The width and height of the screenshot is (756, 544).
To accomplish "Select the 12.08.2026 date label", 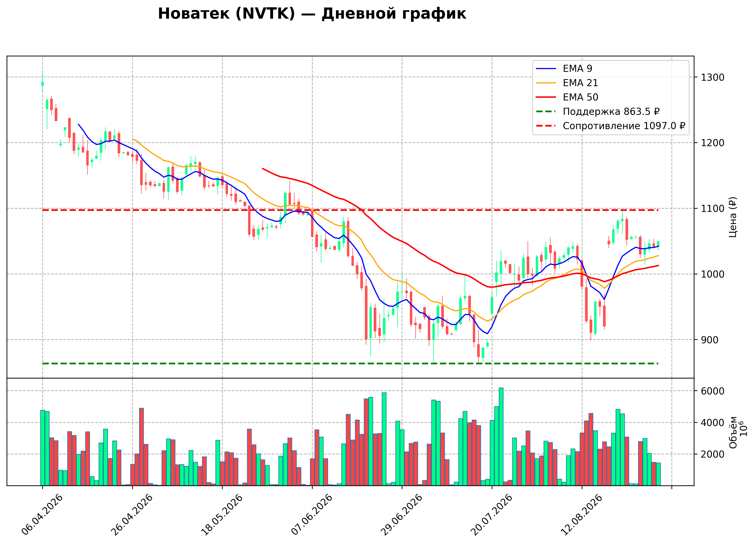I will (x=582, y=515).
